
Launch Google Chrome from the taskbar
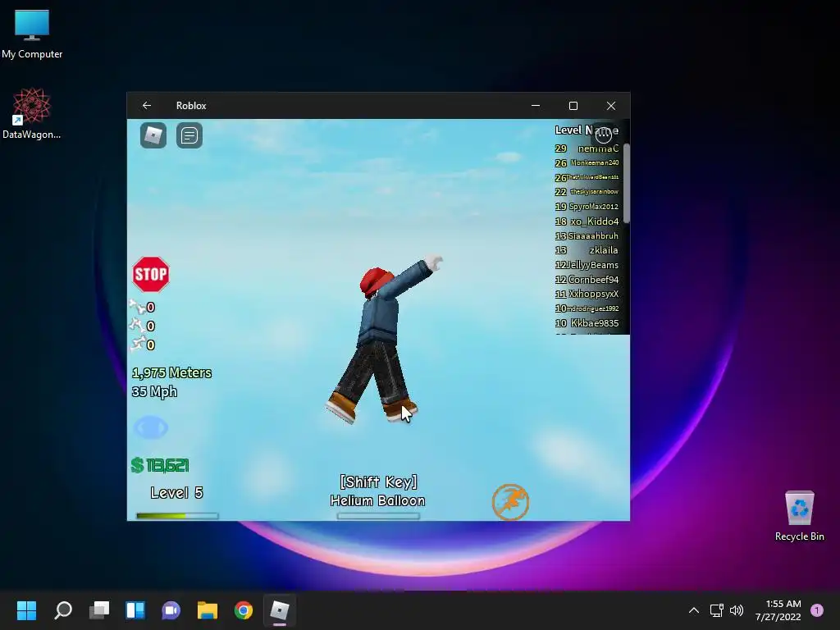coord(243,610)
